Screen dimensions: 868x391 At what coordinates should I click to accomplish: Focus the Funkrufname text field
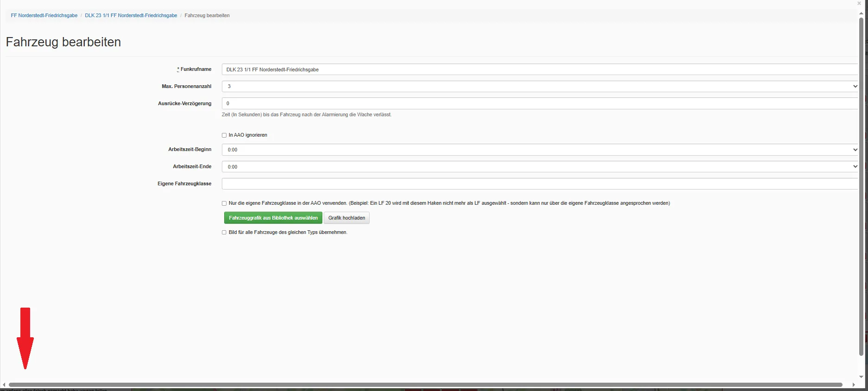[540, 69]
